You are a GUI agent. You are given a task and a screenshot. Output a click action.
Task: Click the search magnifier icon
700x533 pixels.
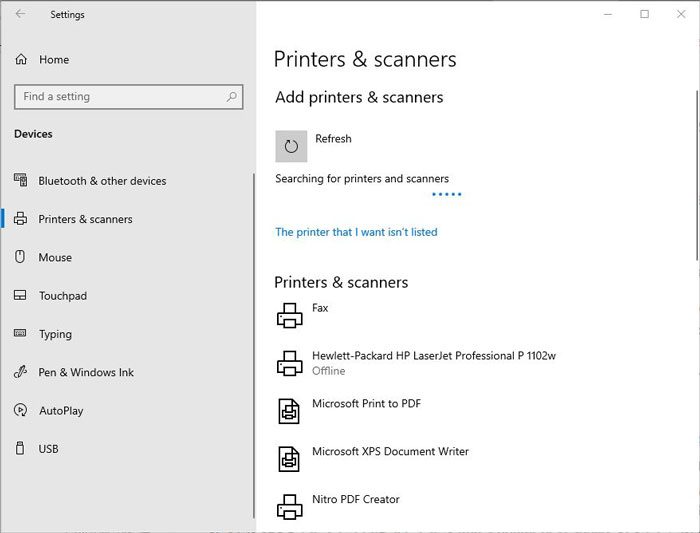pyautogui.click(x=231, y=96)
